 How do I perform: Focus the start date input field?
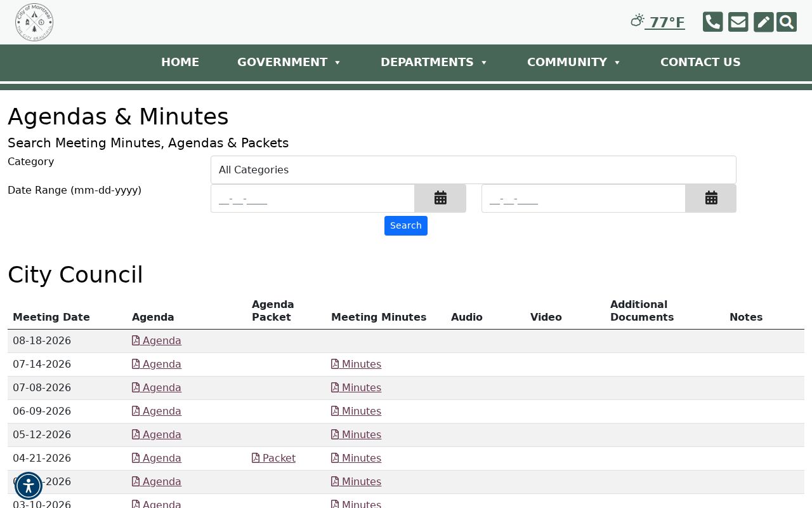pos(313,198)
